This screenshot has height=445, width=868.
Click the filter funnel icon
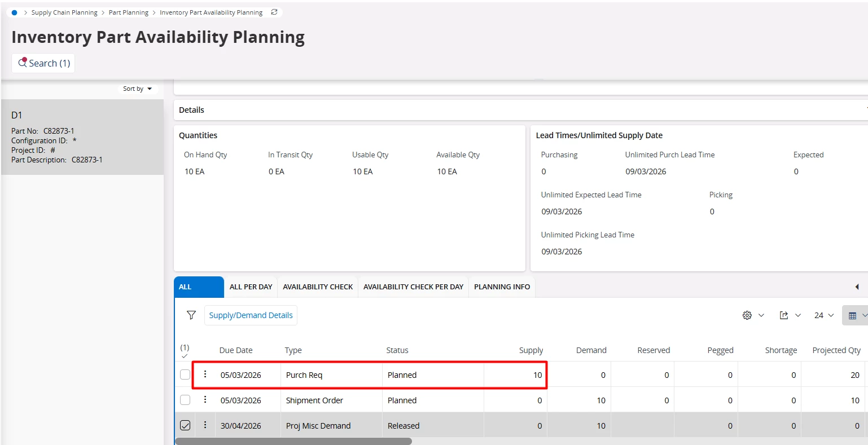pos(191,315)
